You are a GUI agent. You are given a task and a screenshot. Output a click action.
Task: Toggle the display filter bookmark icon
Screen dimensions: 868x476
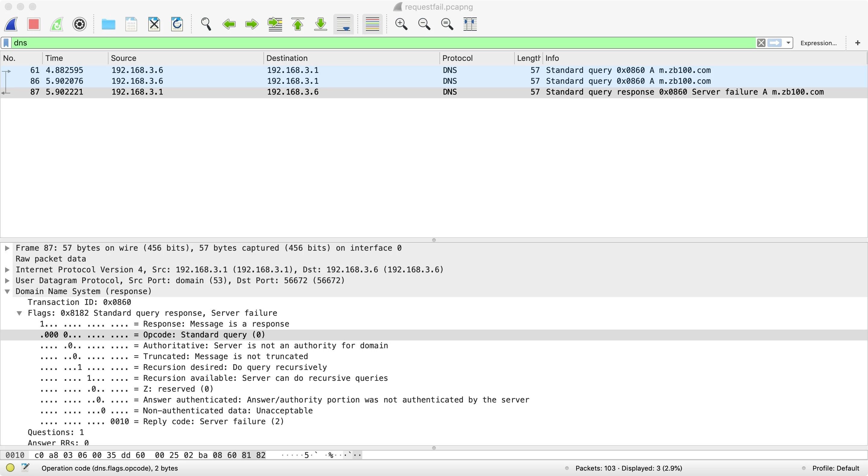6,43
